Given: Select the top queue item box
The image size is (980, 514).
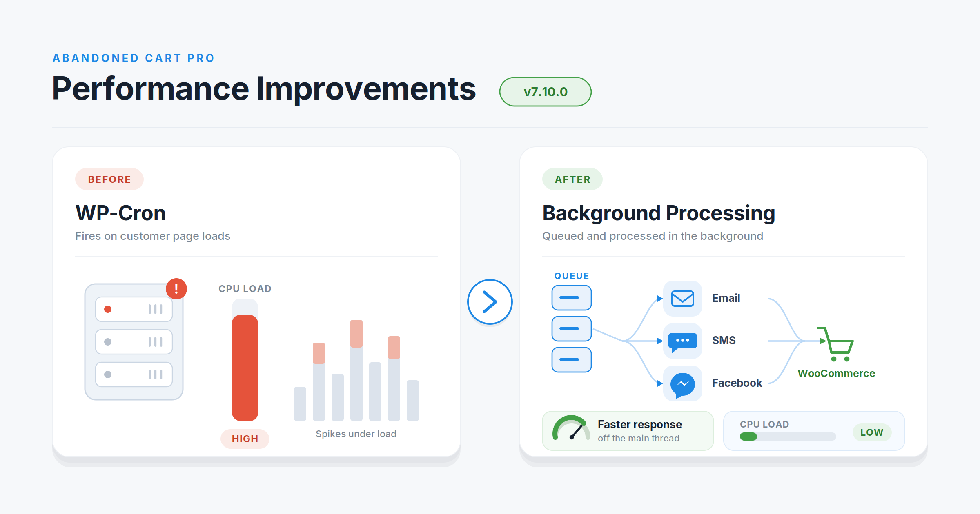Looking at the screenshot, I should pyautogui.click(x=572, y=298).
